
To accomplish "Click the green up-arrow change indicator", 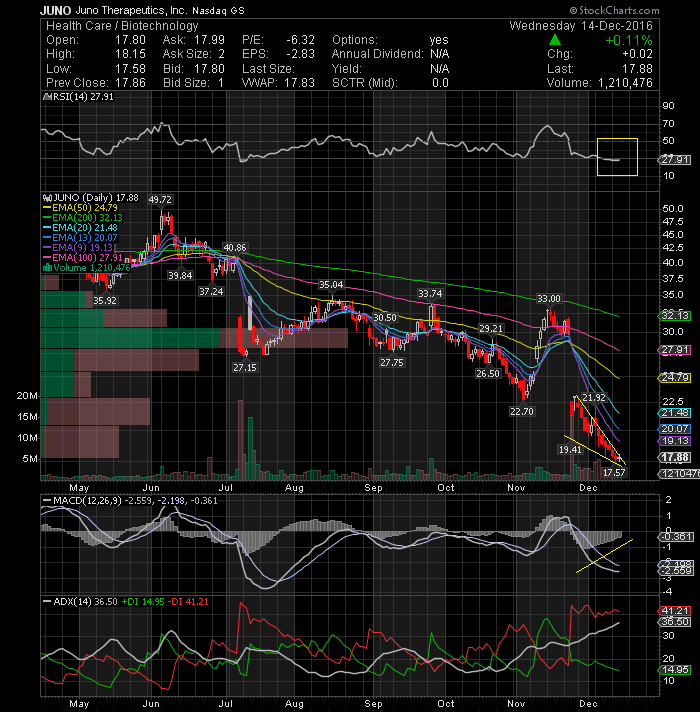I will point(555,40).
